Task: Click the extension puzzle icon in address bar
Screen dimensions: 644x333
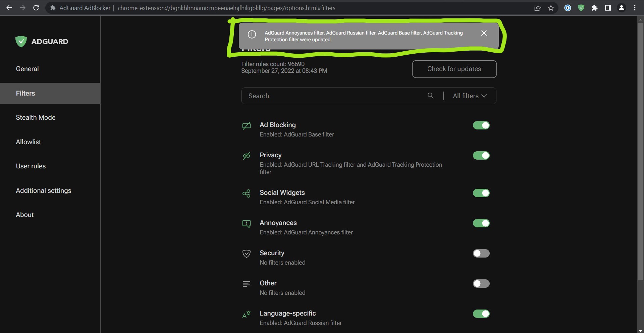Action: point(53,8)
